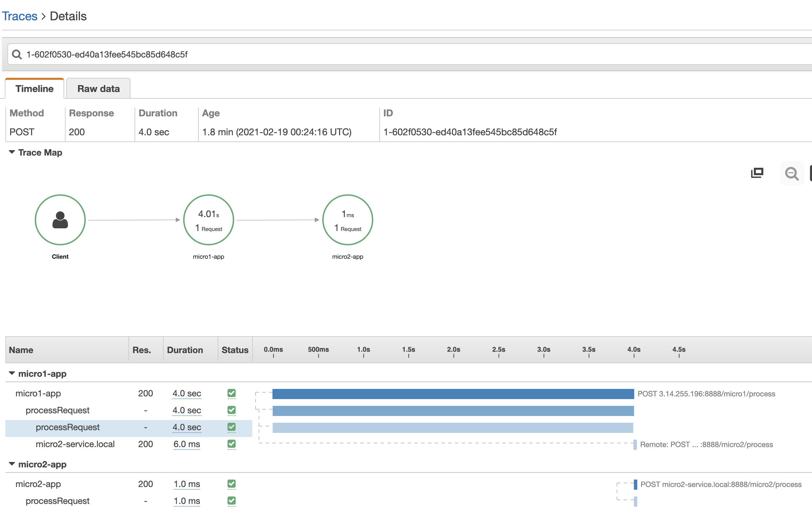Screen dimensions: 812x510
Task: Click the search magnifier icon
Action: coord(17,54)
